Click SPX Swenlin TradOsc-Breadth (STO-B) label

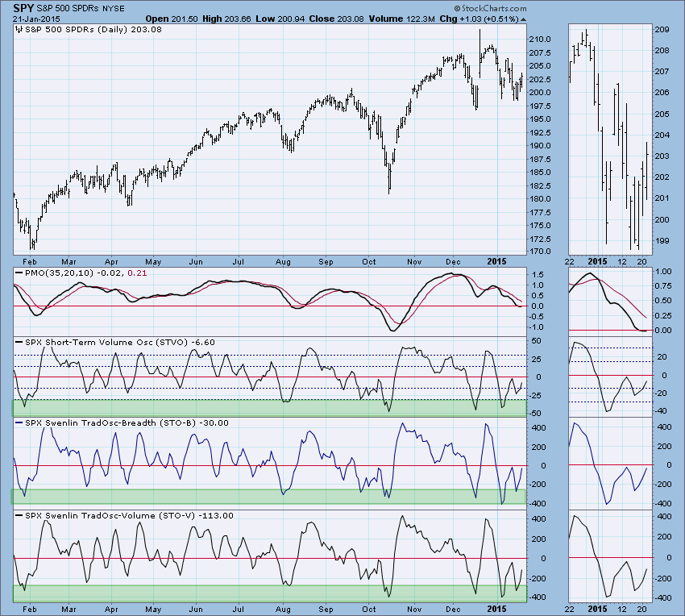[x=111, y=422]
